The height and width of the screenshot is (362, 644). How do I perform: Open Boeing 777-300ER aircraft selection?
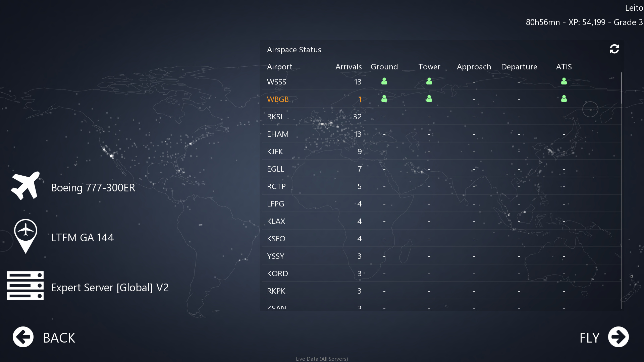click(x=93, y=188)
